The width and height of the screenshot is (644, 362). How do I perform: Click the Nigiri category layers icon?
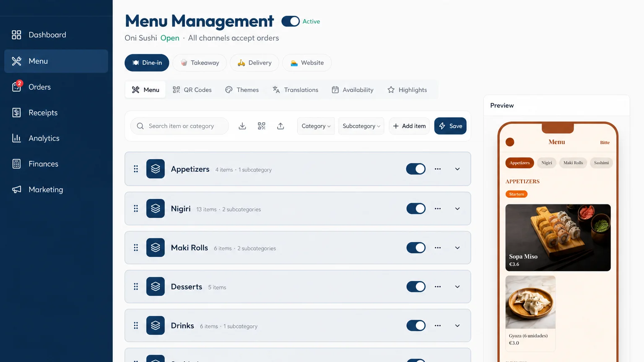156,209
